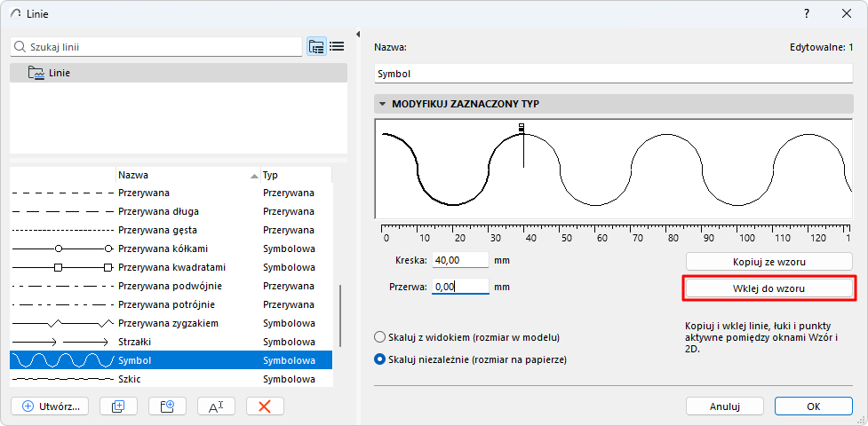
Task: Switch to flat list view icon
Action: tap(337, 47)
